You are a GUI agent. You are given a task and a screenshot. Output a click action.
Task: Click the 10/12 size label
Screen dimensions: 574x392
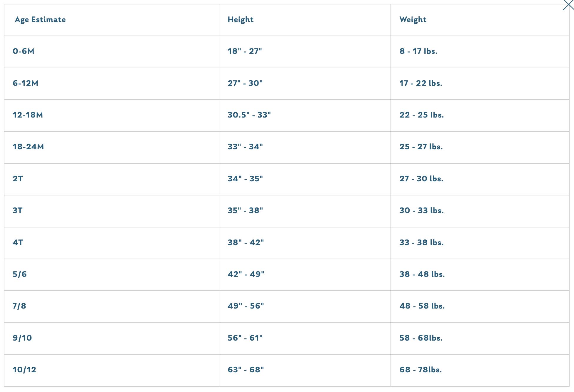pyautogui.click(x=24, y=370)
